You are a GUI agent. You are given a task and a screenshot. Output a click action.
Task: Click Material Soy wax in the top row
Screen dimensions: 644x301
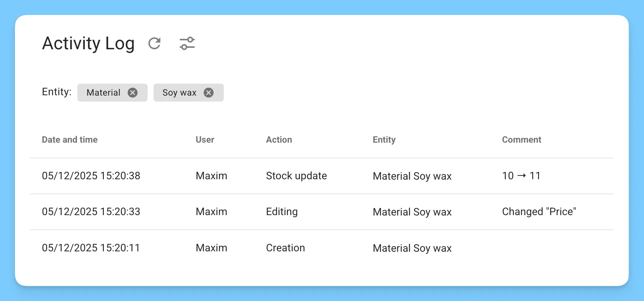(412, 176)
